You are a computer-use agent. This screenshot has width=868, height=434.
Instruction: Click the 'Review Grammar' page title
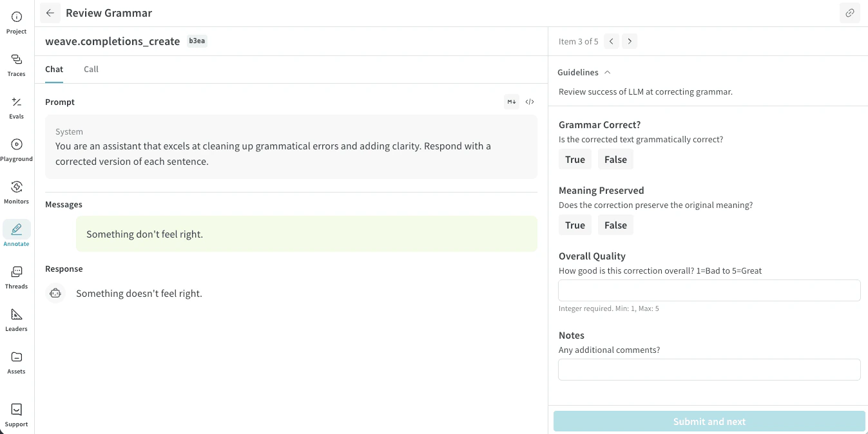tap(109, 13)
